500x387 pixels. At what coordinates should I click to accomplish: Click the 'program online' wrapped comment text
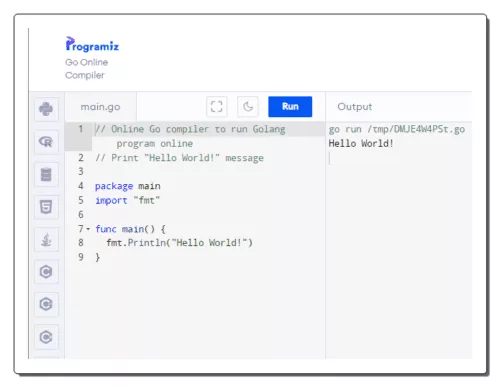coord(155,144)
